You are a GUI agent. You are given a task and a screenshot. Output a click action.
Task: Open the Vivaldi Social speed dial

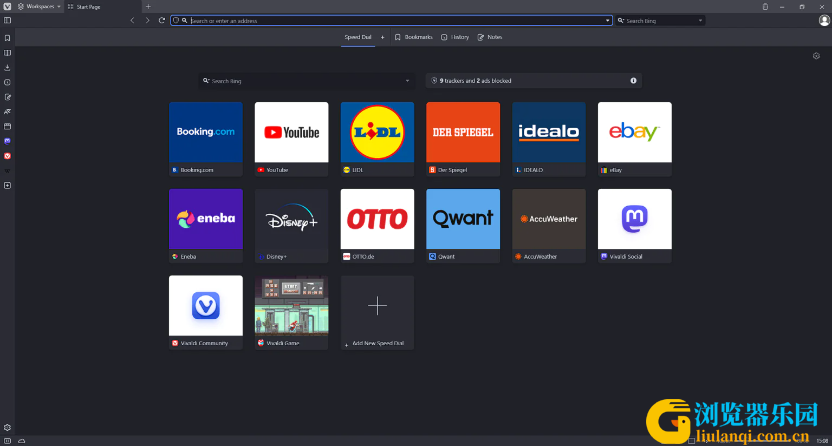(x=635, y=226)
